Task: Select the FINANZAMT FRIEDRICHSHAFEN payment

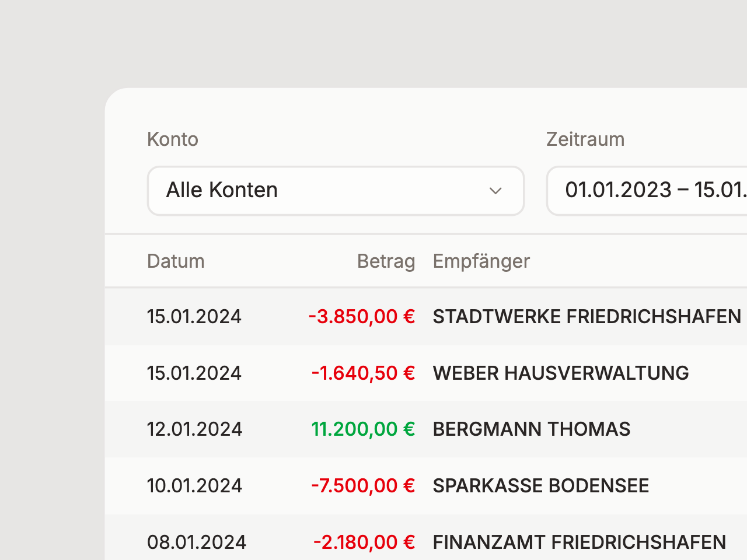Action: tap(580, 542)
